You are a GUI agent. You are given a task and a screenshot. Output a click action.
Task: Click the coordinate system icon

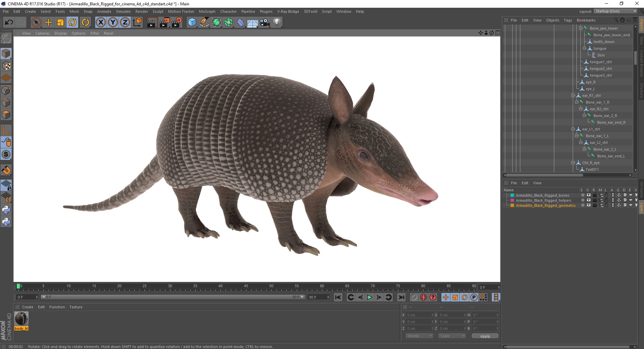(x=137, y=23)
